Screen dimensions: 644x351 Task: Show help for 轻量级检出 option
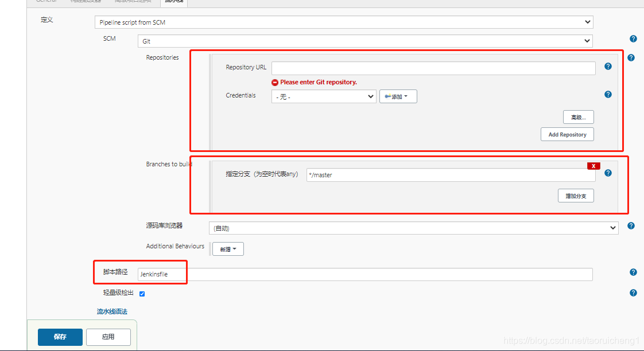click(x=633, y=292)
